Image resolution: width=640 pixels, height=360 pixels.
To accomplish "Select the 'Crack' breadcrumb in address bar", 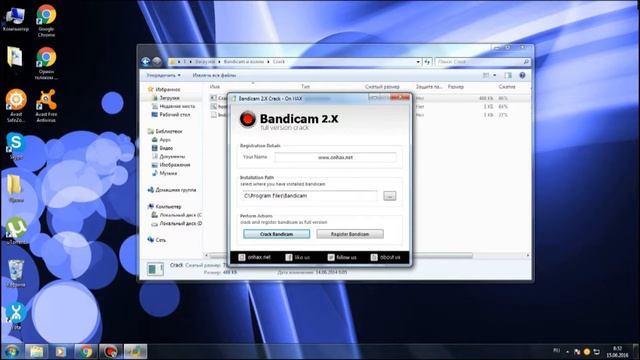I will pyautogui.click(x=279, y=62).
